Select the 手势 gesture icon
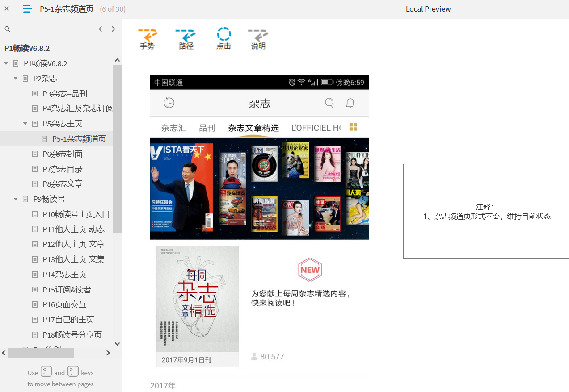The image size is (569, 392). pyautogui.click(x=147, y=39)
